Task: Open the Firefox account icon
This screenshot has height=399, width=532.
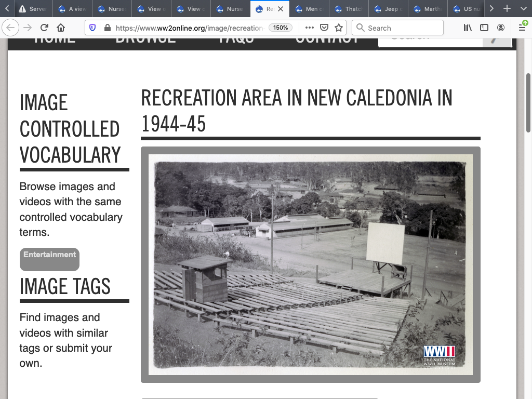Action: click(501, 28)
